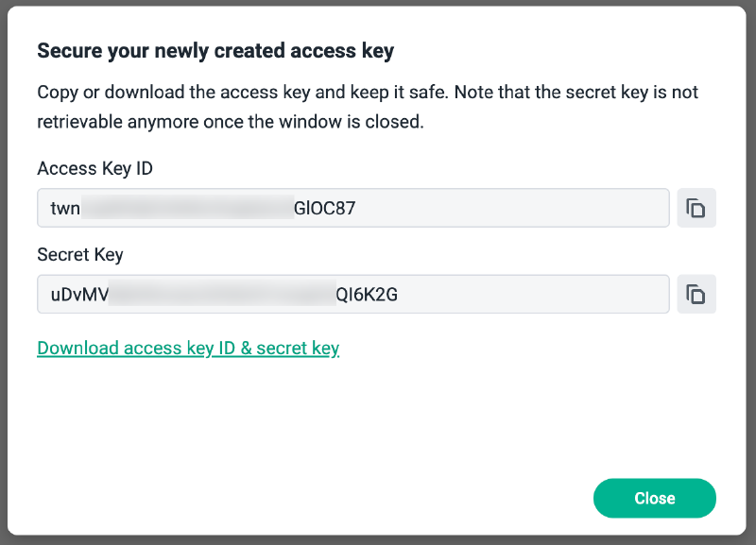Click inside the Access Key ID field
756x545 pixels.
352,208
